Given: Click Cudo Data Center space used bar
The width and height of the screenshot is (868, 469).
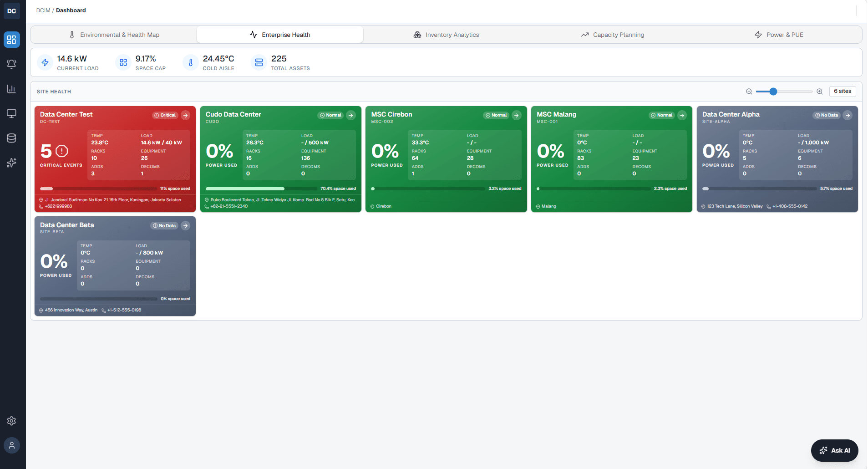Looking at the screenshot, I should (262, 189).
